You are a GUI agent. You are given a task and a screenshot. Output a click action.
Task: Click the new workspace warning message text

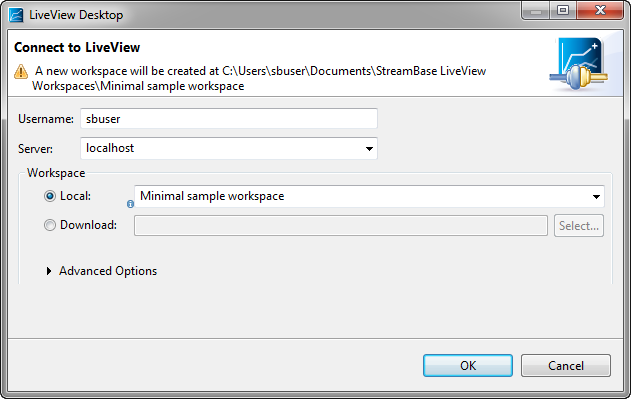pos(259,79)
